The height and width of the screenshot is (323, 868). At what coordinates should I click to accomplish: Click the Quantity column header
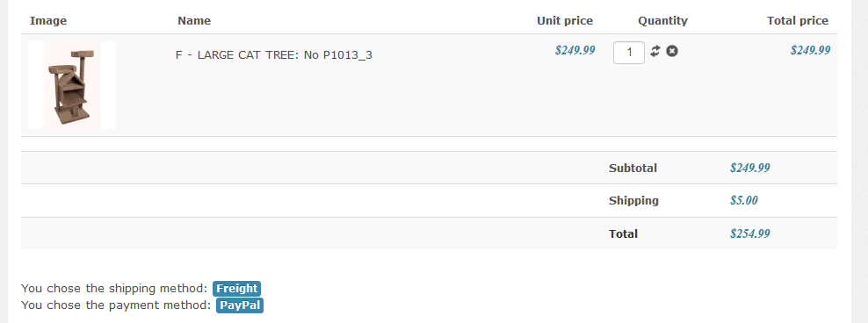tap(662, 21)
